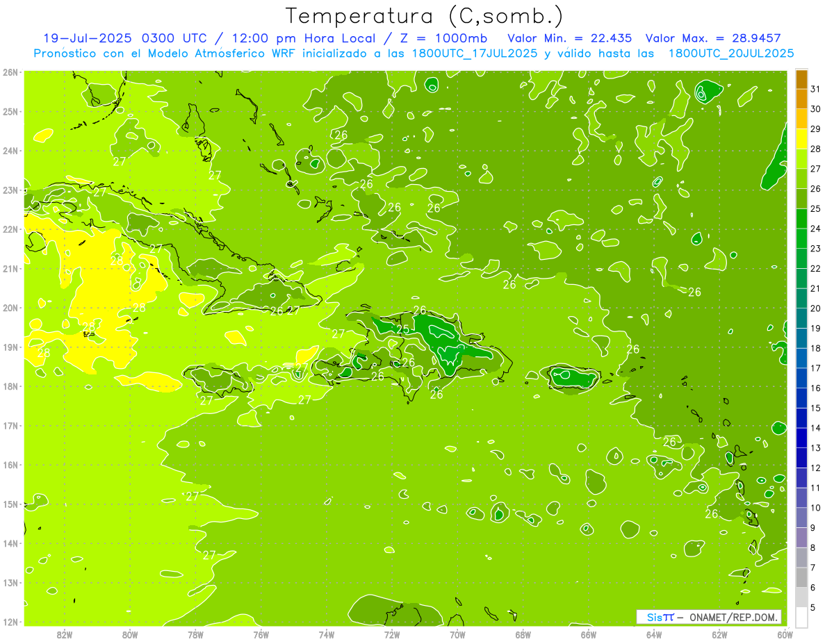Click the "22N" latitude axis label

[x=10, y=229]
